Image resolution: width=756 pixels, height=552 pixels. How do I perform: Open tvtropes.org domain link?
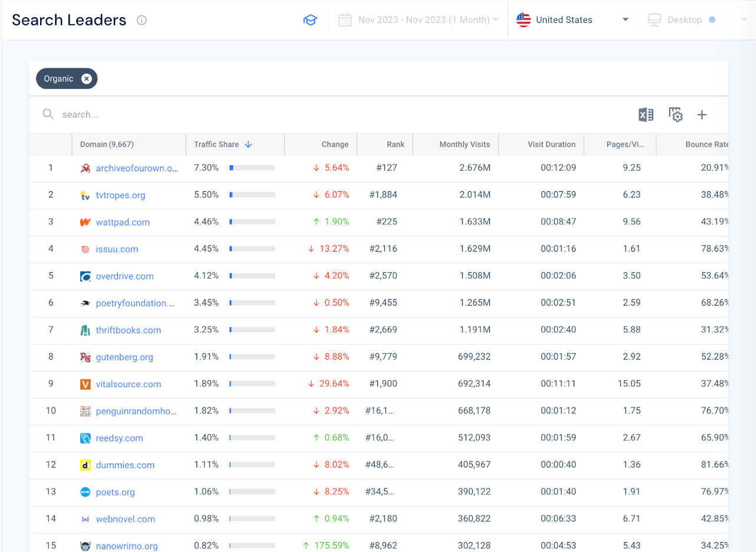[120, 195]
